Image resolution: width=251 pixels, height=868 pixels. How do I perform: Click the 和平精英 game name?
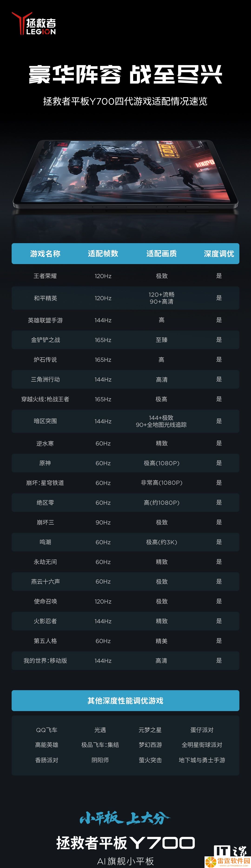(45, 298)
